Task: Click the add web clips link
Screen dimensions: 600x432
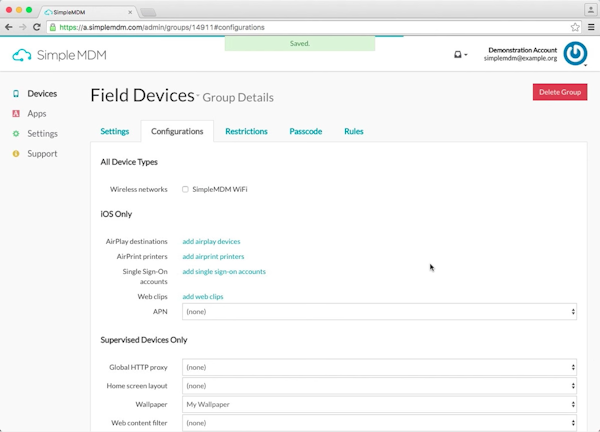Action: click(203, 297)
